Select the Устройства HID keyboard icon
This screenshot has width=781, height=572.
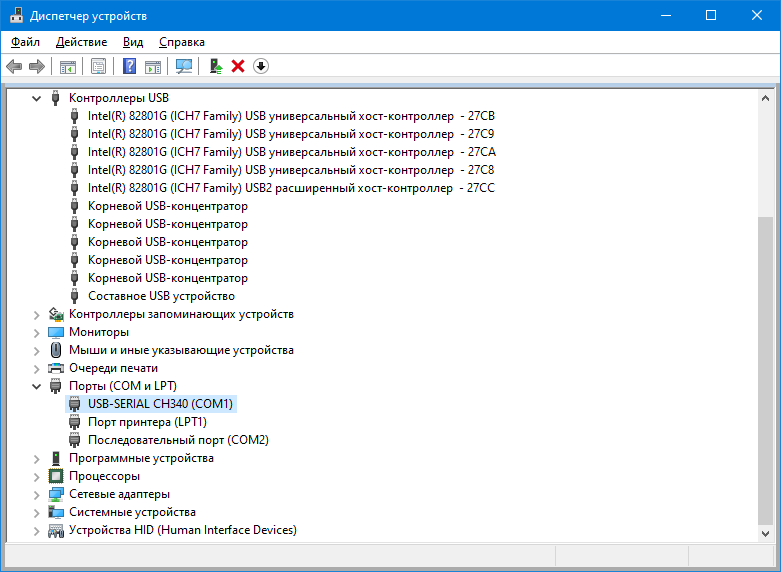[56, 531]
